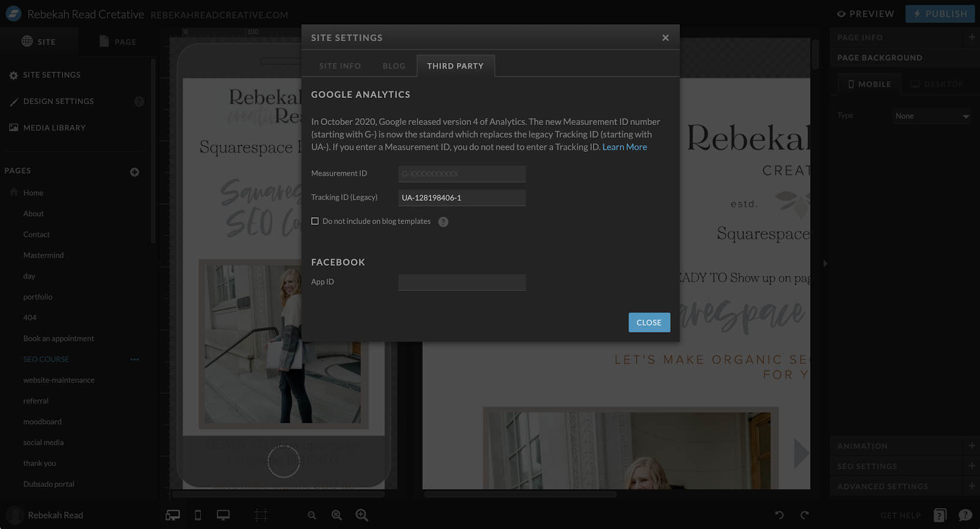The height and width of the screenshot is (529, 980).
Task: Switch to mobile-only view icon
Action: (198, 516)
